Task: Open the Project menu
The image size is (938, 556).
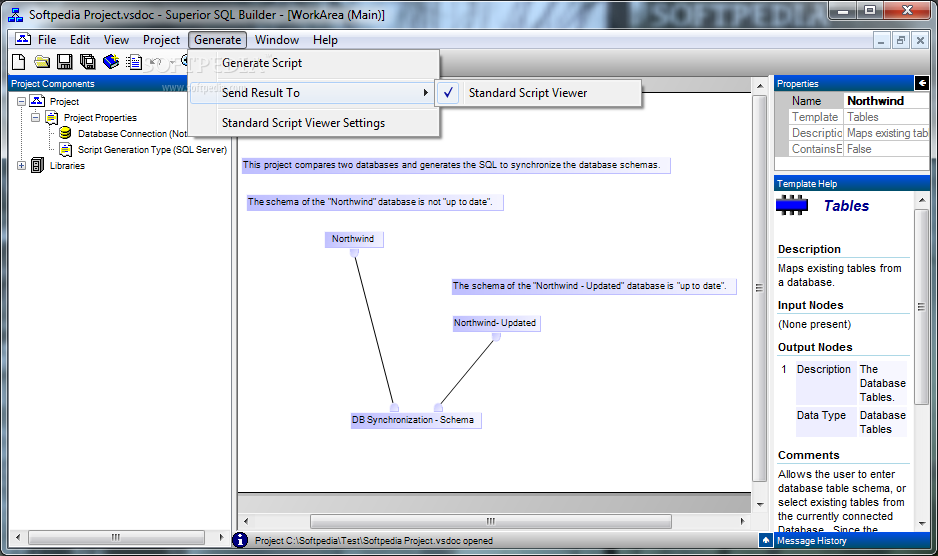Action: click(x=161, y=40)
